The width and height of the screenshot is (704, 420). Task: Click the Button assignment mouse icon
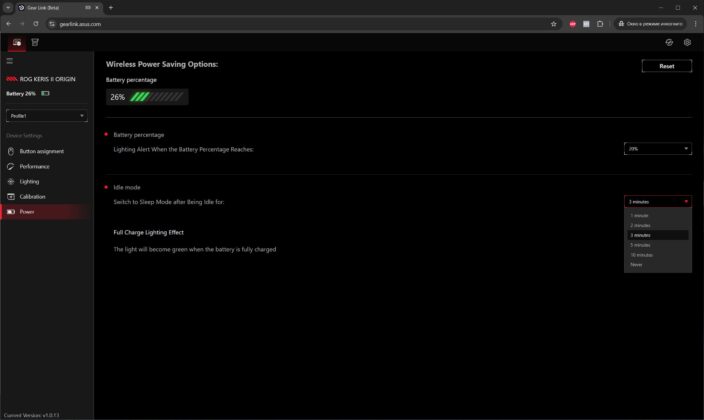pyautogui.click(x=11, y=151)
